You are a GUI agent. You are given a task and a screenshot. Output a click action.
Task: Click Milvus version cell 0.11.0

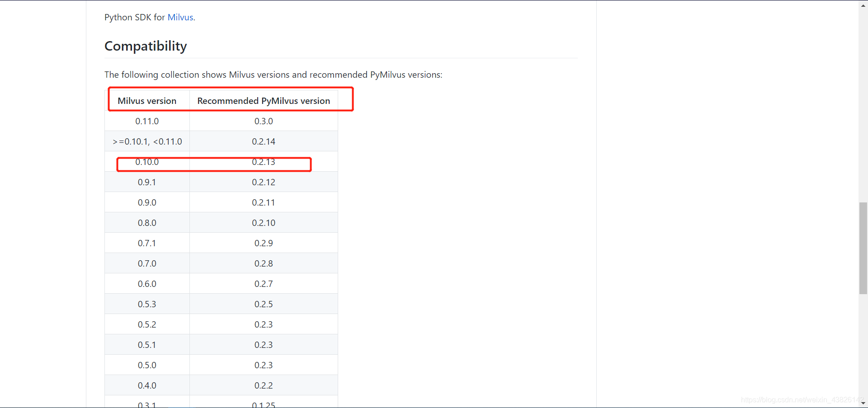pyautogui.click(x=147, y=121)
